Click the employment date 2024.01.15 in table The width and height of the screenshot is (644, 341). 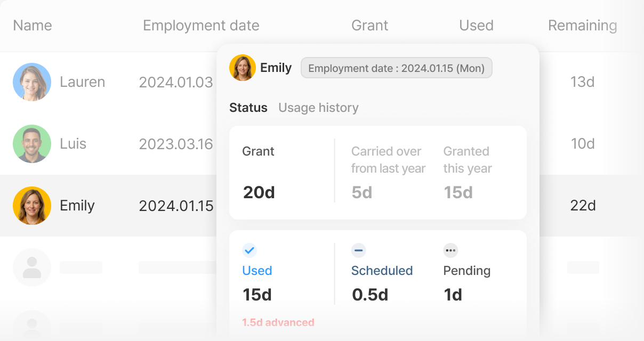(176, 206)
